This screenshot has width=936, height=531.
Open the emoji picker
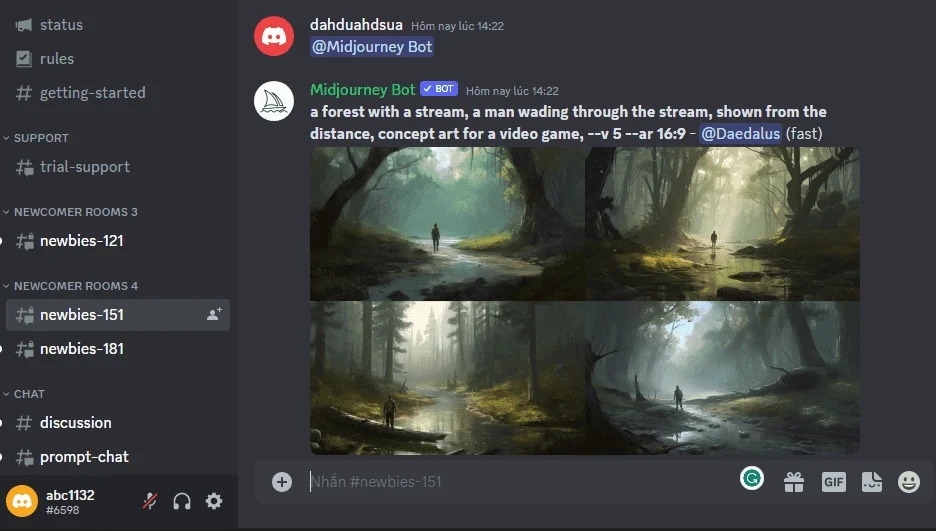click(909, 482)
